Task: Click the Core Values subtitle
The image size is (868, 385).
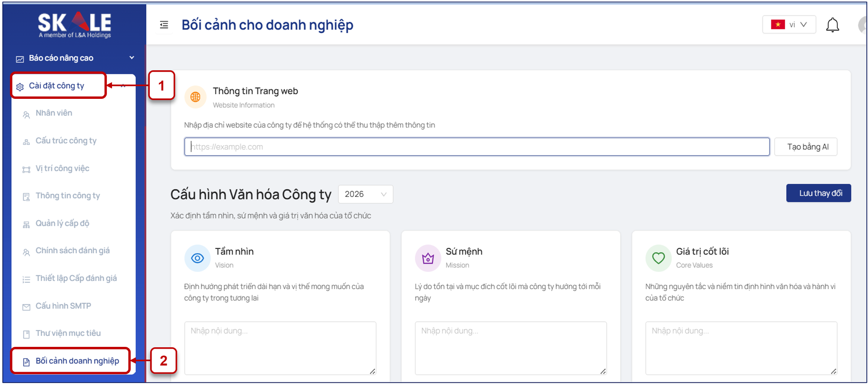Action: 694,265
